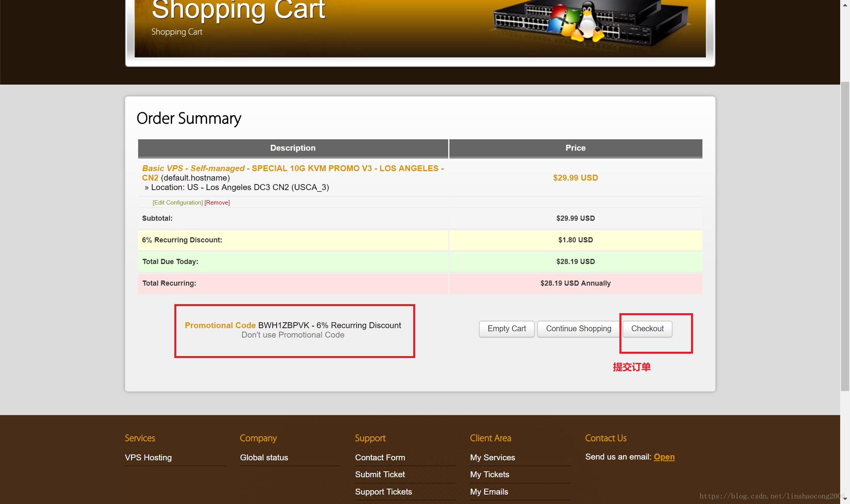
Task: Click the scrollbar up arrow
Action: click(845, 5)
